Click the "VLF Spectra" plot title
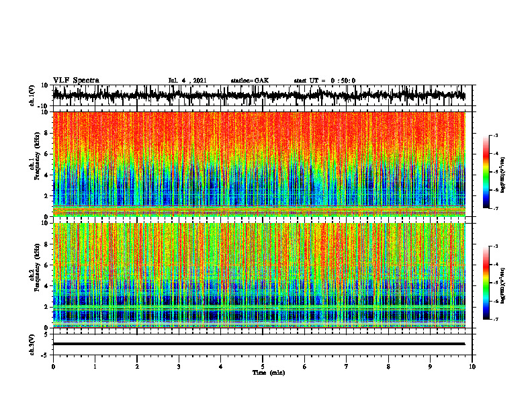The height and width of the screenshot is (411, 532). pyautogui.click(x=76, y=81)
